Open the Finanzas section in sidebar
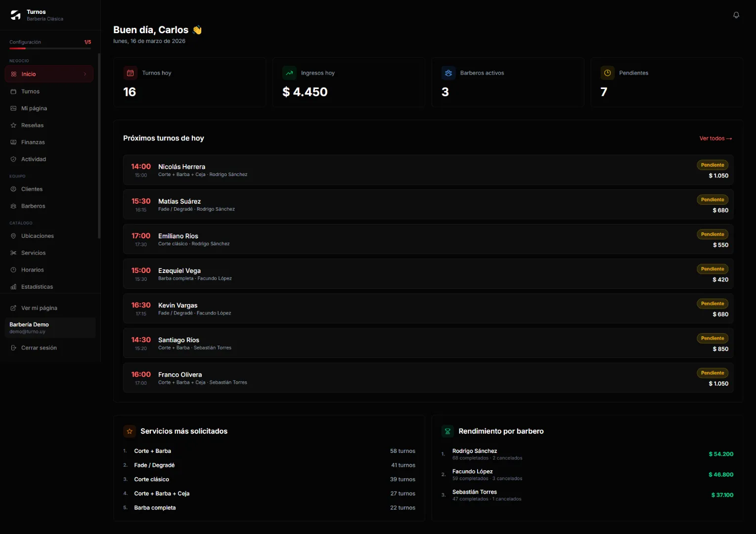The height and width of the screenshot is (534, 756). 33,142
